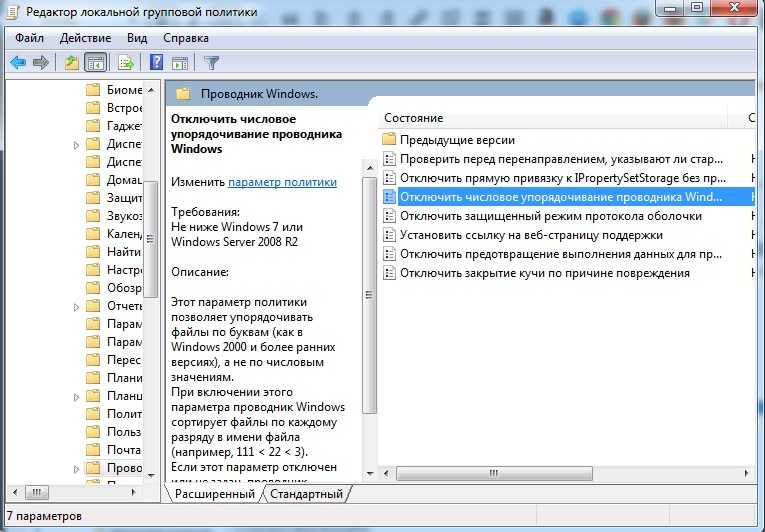
Task: Select the Перес tree item
Action: 124,360
